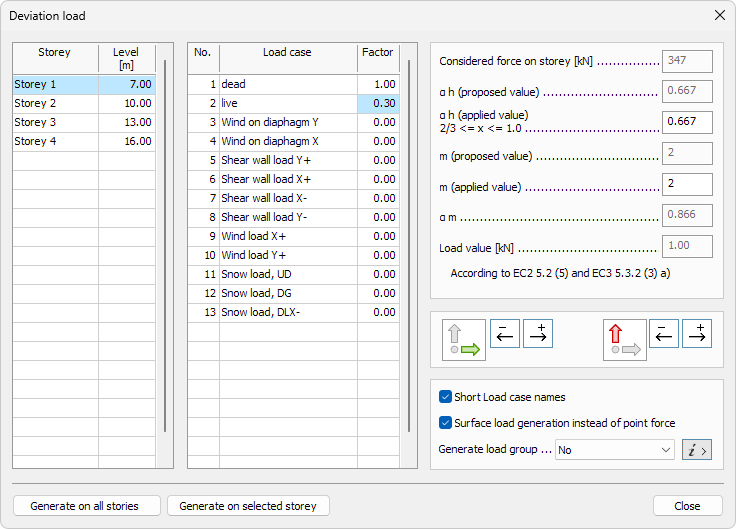Select Snow load, DLX- row
Viewport: 736px width, 529px height.
294,313
